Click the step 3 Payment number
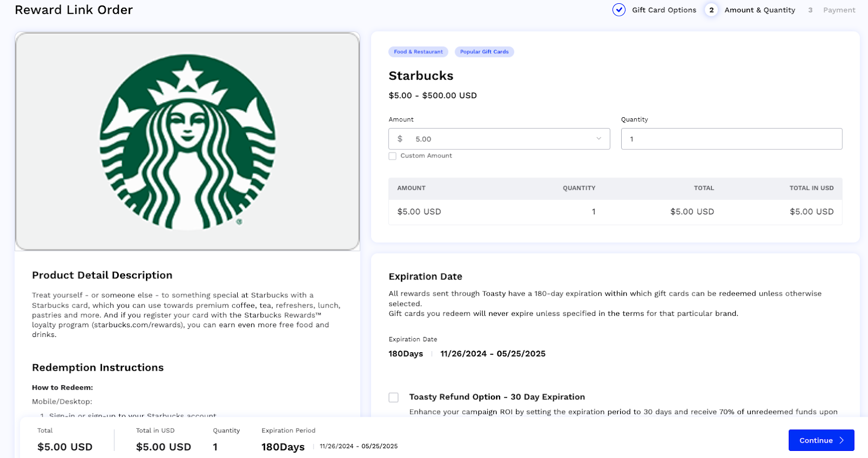 click(810, 10)
